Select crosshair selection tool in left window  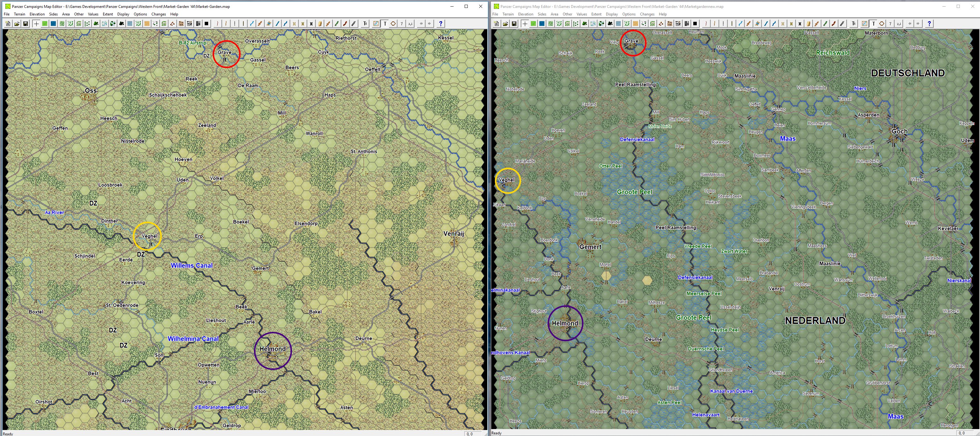click(x=36, y=24)
